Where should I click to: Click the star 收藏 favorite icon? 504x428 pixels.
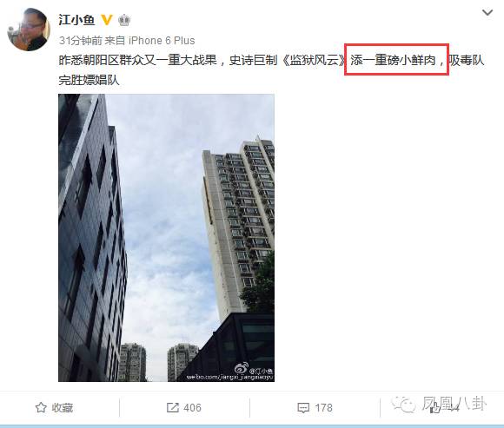[41, 408]
